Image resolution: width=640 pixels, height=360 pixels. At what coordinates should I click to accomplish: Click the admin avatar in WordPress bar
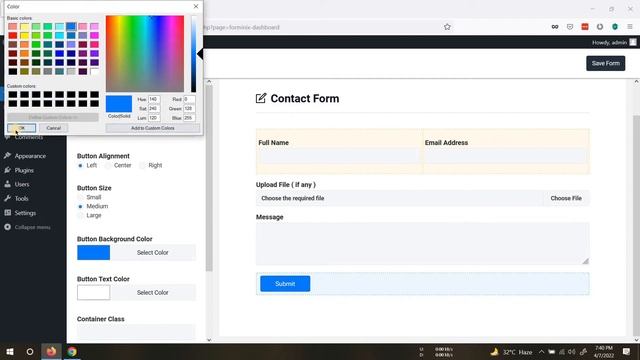click(633, 42)
